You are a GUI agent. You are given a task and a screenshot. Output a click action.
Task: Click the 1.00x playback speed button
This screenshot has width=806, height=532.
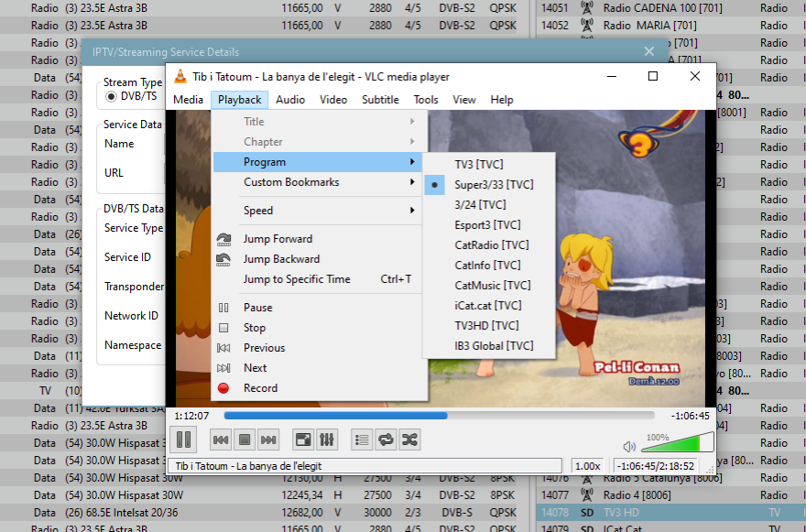(x=587, y=466)
